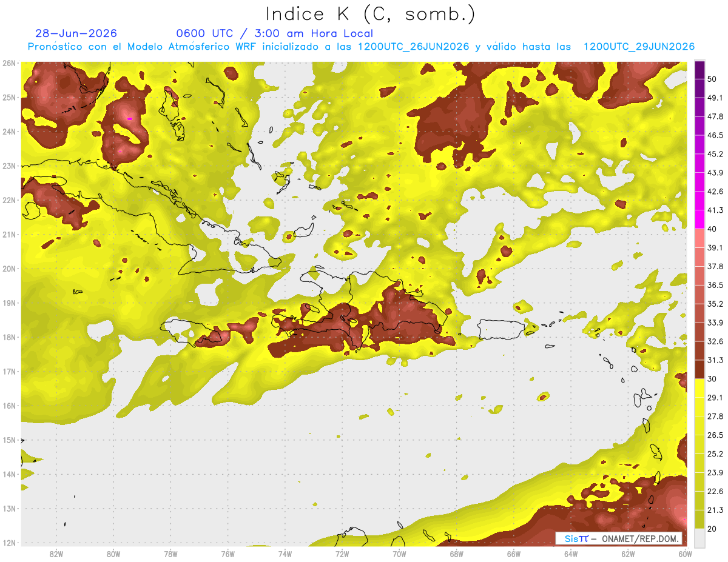Image resolution: width=728 pixels, height=562 pixels.
Task: Pick the light gray swatch below the 20 label
Action: click(699, 538)
